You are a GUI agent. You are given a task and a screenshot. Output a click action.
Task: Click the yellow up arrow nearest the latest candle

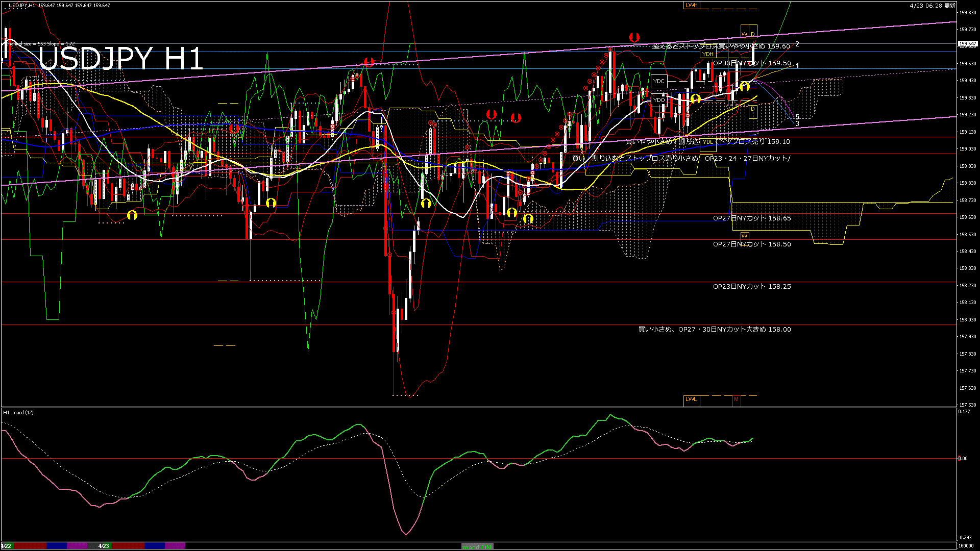tap(745, 86)
